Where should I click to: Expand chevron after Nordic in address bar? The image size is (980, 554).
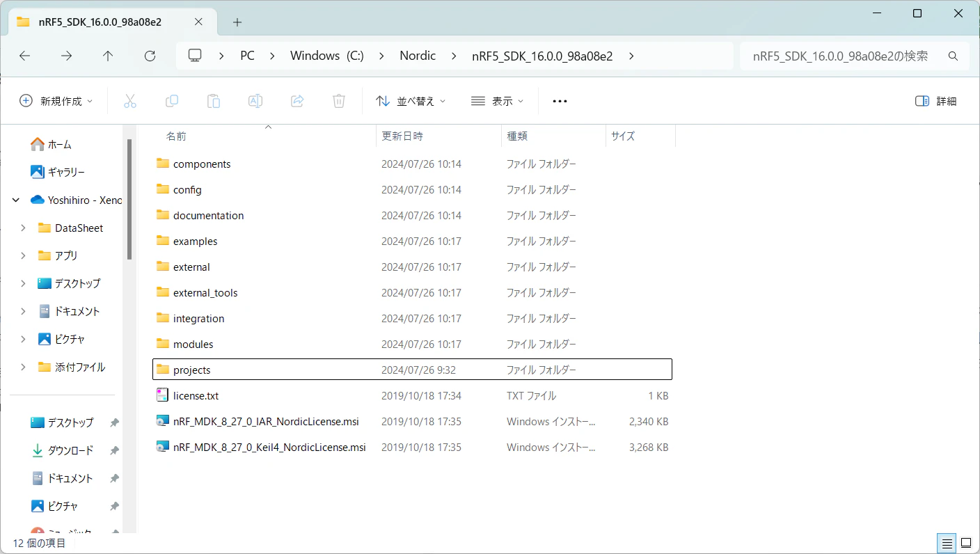pyautogui.click(x=454, y=56)
